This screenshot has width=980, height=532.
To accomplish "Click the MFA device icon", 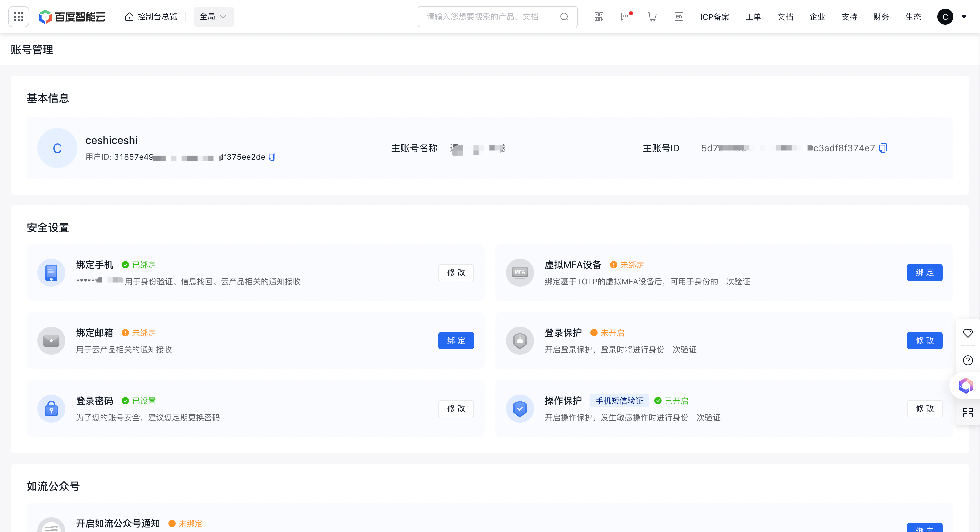I will point(520,272).
